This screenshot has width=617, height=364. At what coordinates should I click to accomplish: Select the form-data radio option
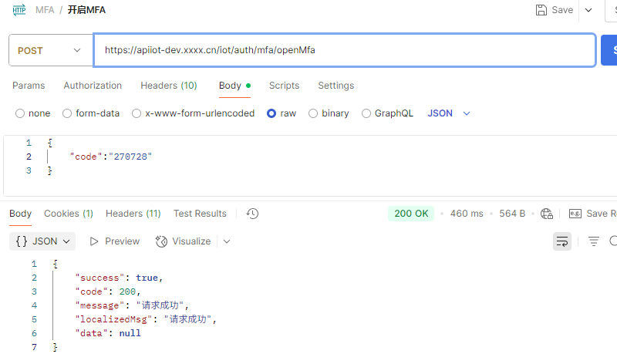point(67,113)
